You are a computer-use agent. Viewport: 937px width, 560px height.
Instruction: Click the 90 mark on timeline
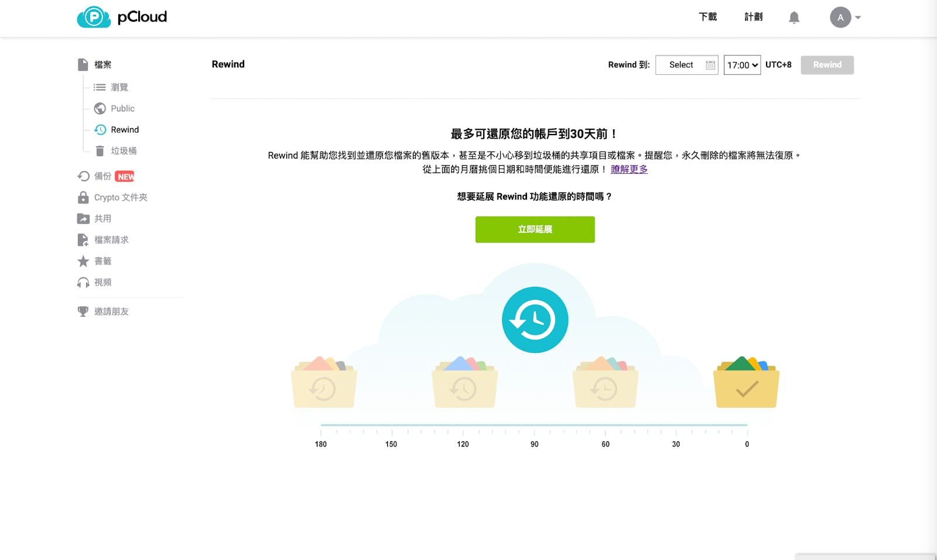click(534, 444)
